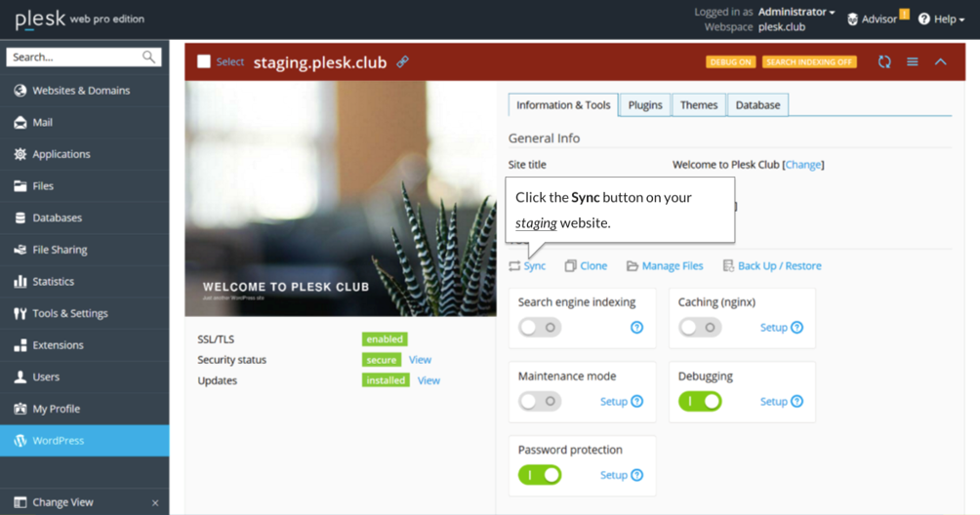Open File Sharing icon in sidebar
This screenshot has height=515, width=980.
tap(20, 250)
